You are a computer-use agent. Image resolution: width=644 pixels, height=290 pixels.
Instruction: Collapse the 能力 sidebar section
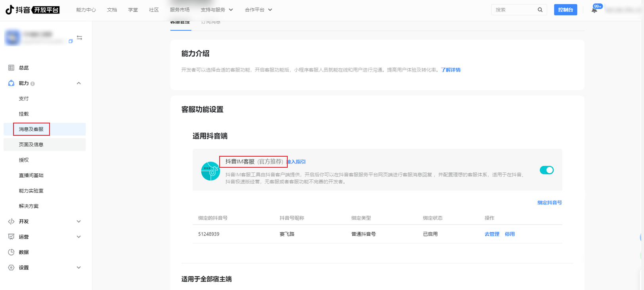coord(79,83)
